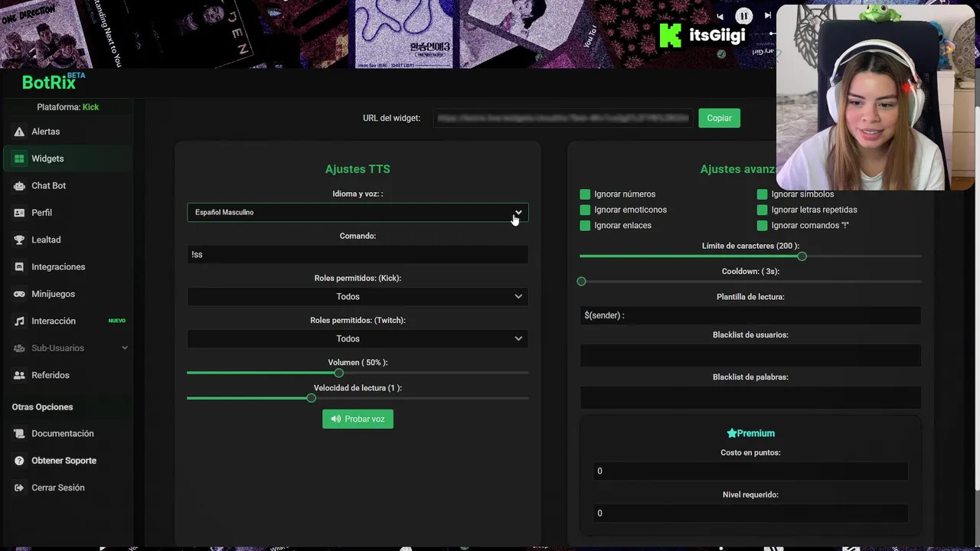Click the Límite de caracteres slider handle
980x551 pixels.
(802, 256)
